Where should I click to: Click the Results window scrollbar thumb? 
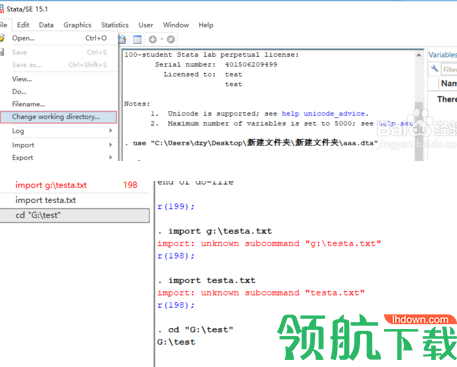point(419,130)
